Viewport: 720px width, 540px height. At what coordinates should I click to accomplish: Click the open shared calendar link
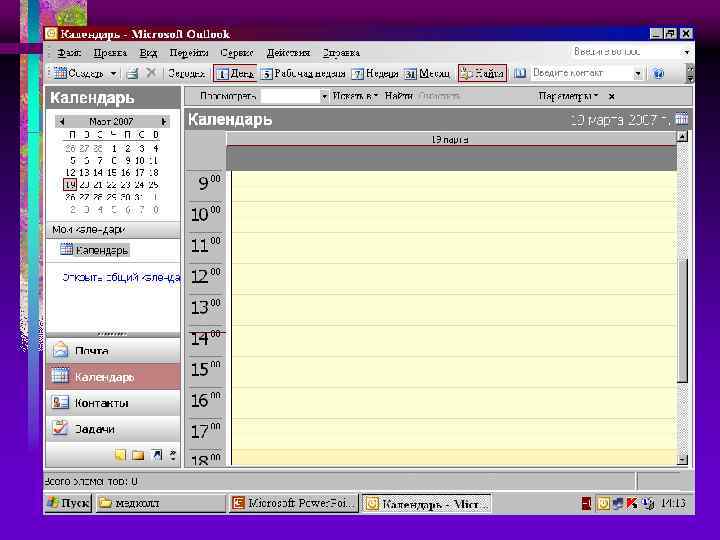121,278
